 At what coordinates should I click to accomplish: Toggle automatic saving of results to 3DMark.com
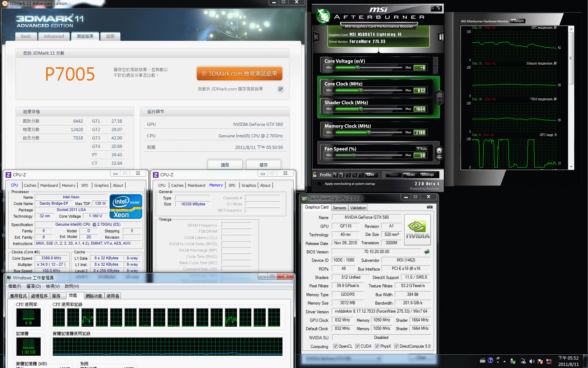(280, 89)
